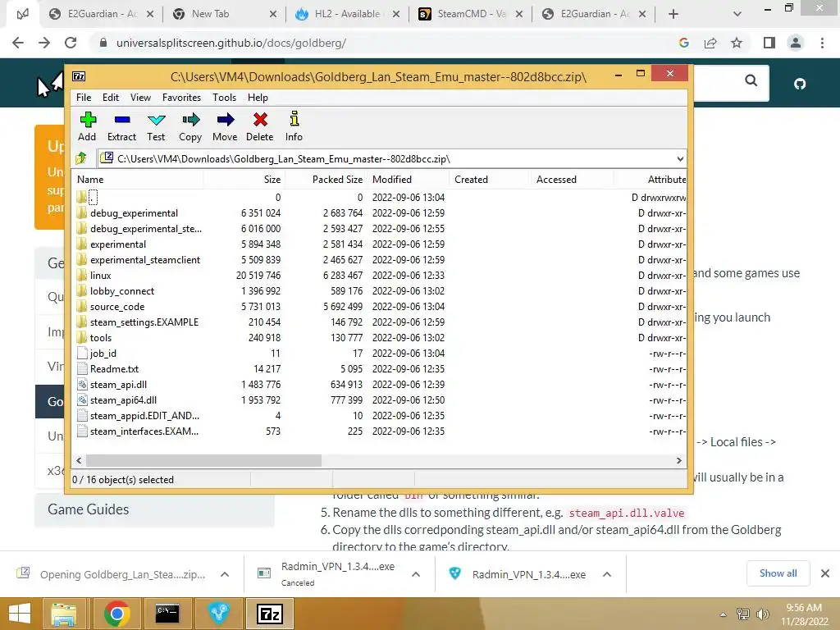The width and height of the screenshot is (840, 630).
Task: Open Game Guides sidebar section
Action: (154, 509)
